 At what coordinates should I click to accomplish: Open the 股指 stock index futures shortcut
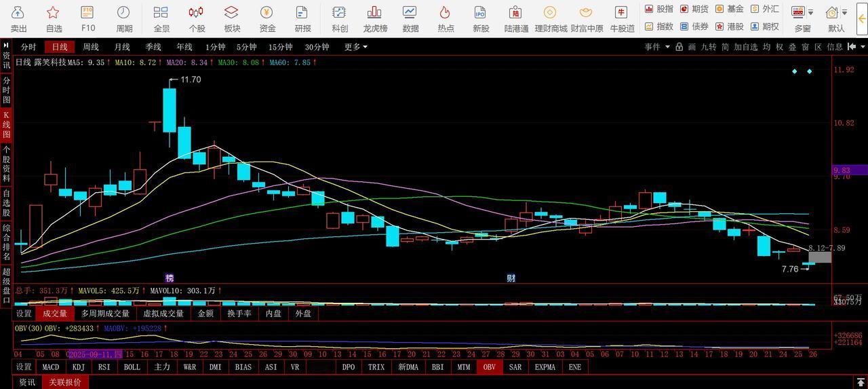pyautogui.click(x=659, y=9)
